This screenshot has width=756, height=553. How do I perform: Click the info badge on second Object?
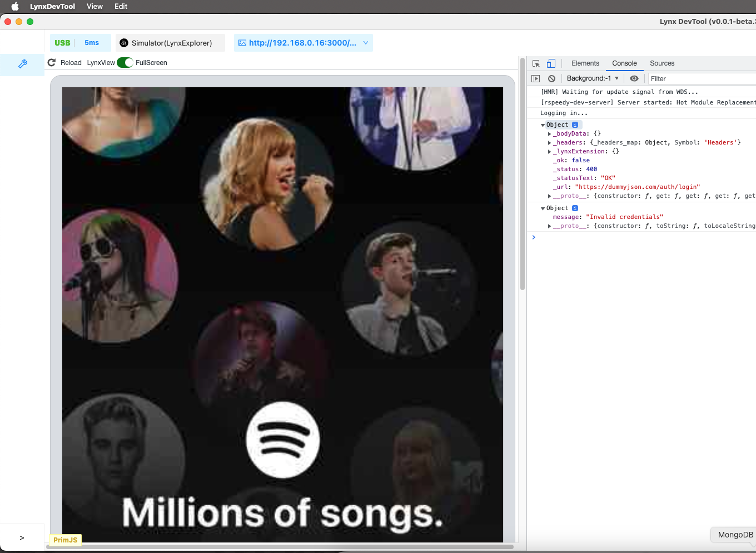click(575, 208)
